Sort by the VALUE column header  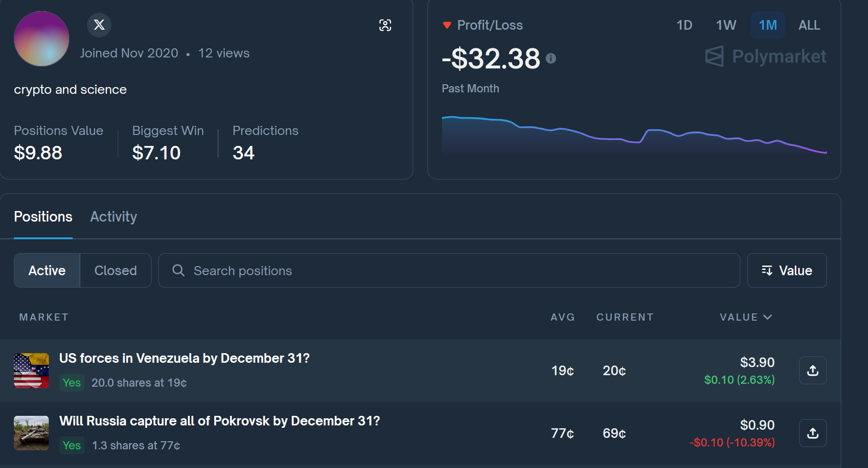[746, 317]
